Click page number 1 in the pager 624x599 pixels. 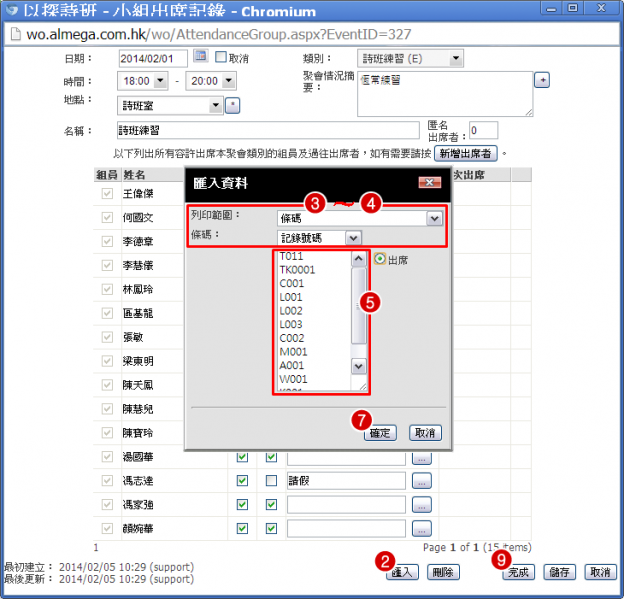[96, 547]
